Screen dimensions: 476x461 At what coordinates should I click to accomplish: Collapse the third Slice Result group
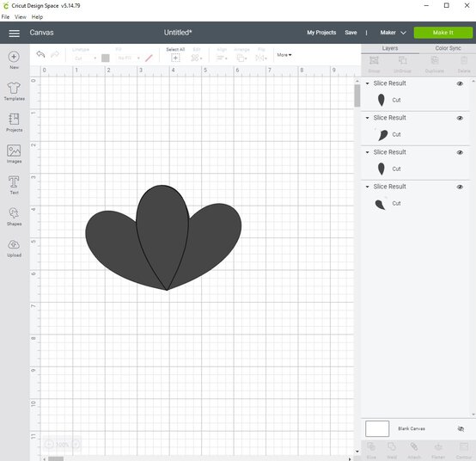click(368, 152)
